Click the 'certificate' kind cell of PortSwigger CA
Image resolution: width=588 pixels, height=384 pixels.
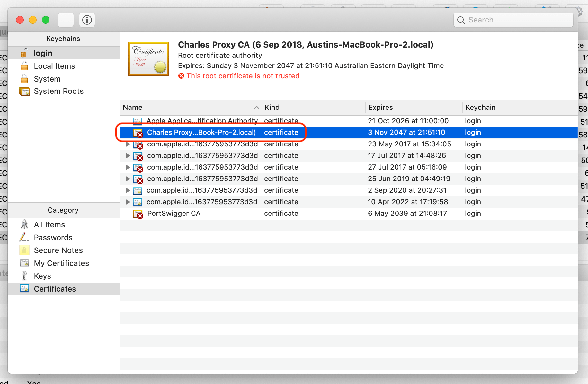(281, 214)
